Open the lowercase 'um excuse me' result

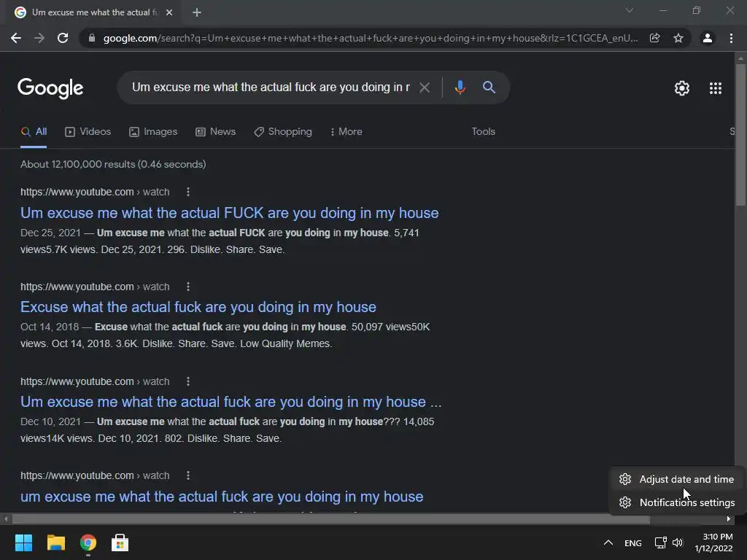point(222,497)
